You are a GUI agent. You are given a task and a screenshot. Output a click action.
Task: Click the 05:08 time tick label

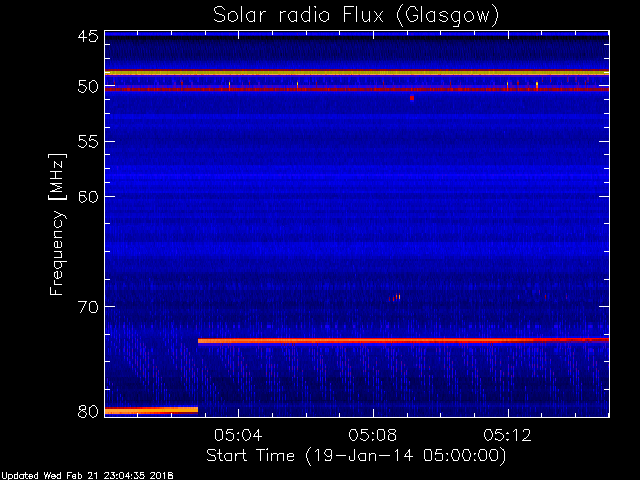(373, 435)
